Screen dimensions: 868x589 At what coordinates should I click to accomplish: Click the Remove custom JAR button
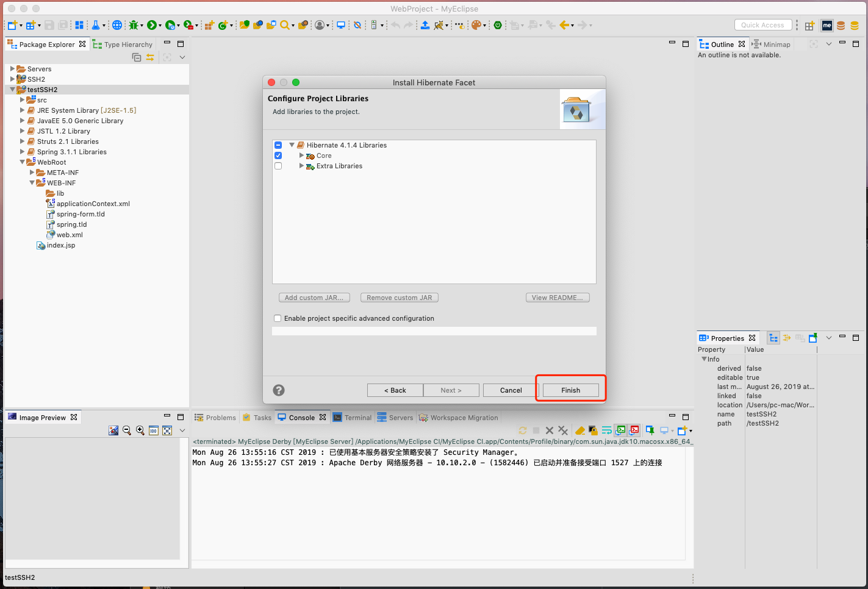click(400, 298)
